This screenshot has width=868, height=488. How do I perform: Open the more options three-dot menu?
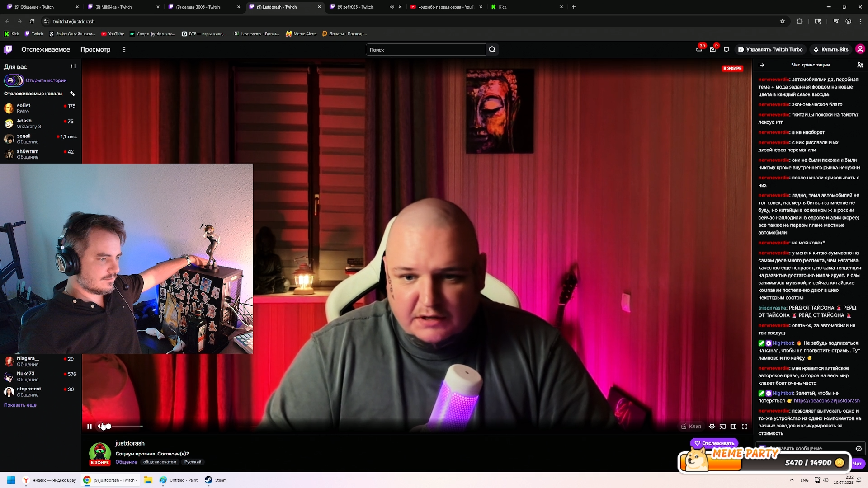point(124,50)
